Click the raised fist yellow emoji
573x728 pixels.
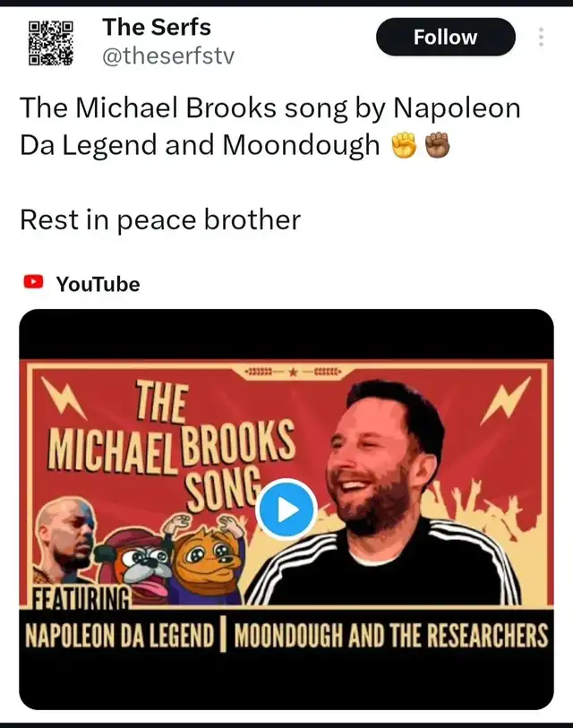tap(403, 145)
